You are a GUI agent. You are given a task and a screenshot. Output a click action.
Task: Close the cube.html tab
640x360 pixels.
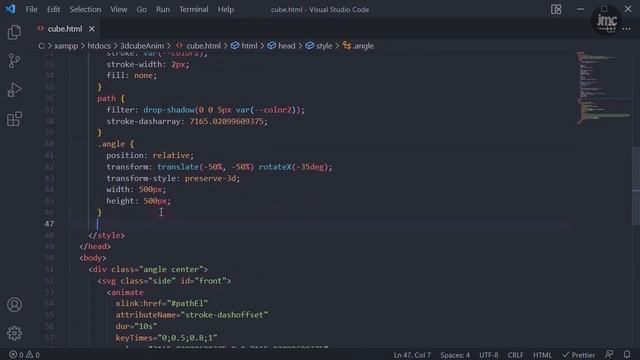click(x=92, y=29)
